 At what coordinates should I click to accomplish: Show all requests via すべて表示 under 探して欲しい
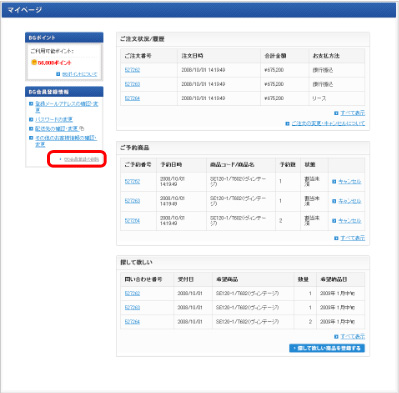click(353, 337)
